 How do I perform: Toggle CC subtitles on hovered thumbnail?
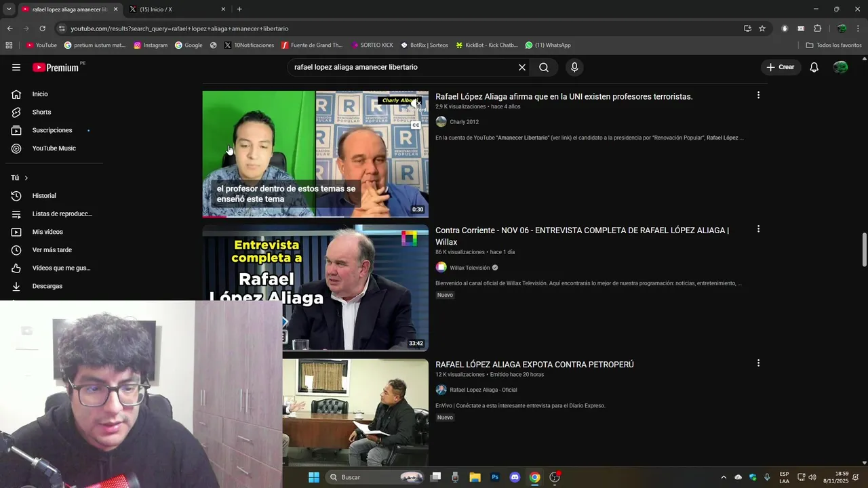pos(416,125)
